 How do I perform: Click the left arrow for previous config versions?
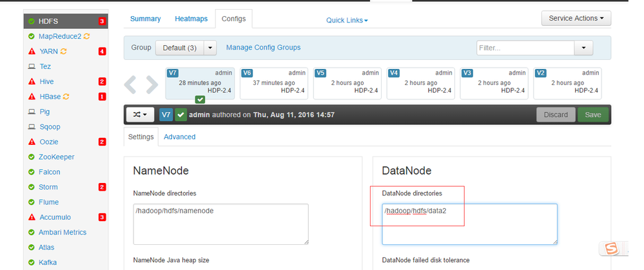click(x=131, y=84)
